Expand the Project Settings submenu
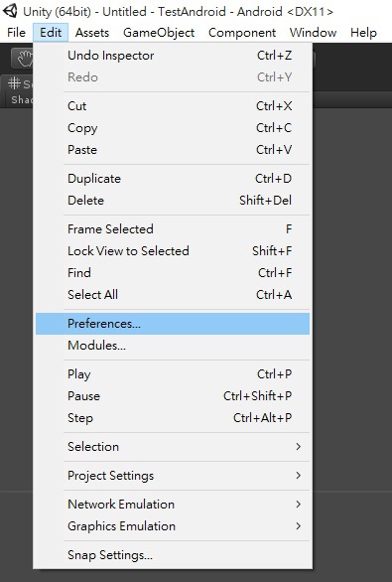The width and height of the screenshot is (392, 582). click(173, 476)
